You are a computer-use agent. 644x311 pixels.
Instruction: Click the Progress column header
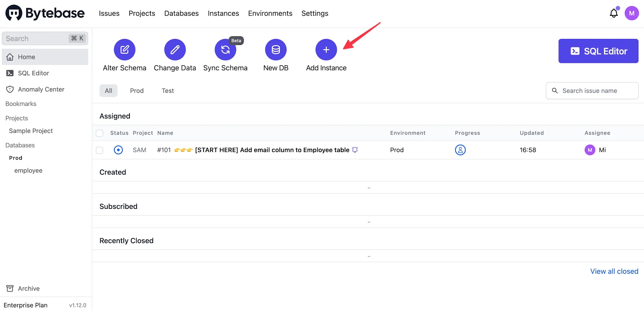468,133
